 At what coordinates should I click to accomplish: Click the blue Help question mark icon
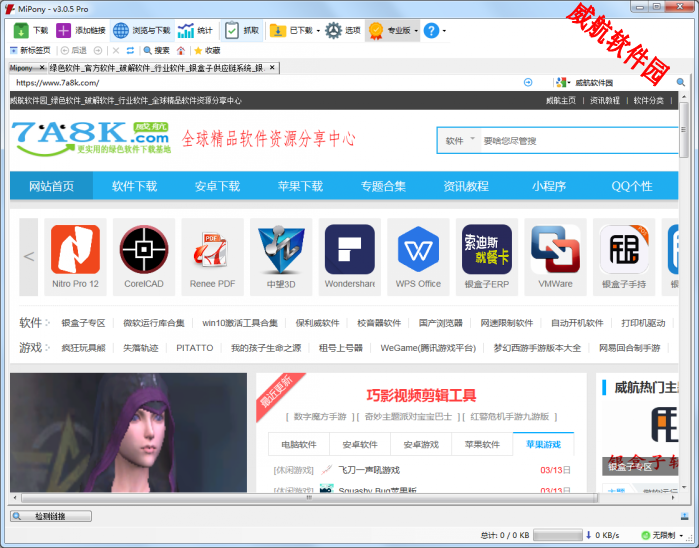coord(431,31)
